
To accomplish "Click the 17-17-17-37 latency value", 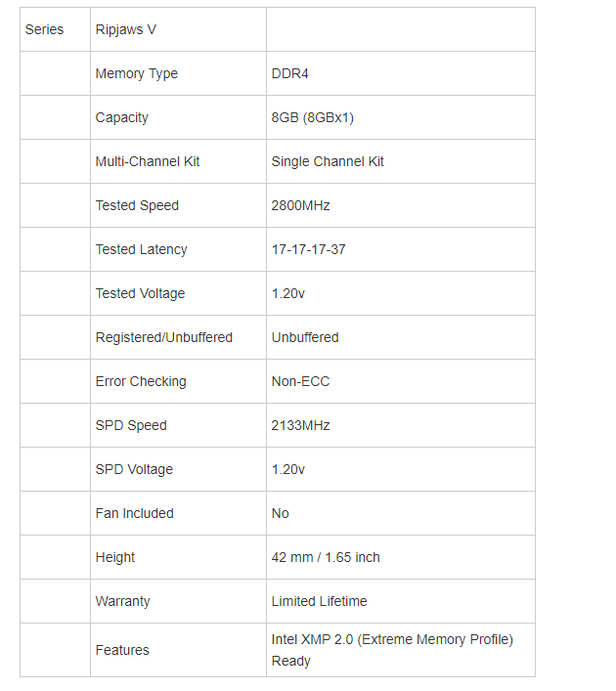I will [309, 249].
